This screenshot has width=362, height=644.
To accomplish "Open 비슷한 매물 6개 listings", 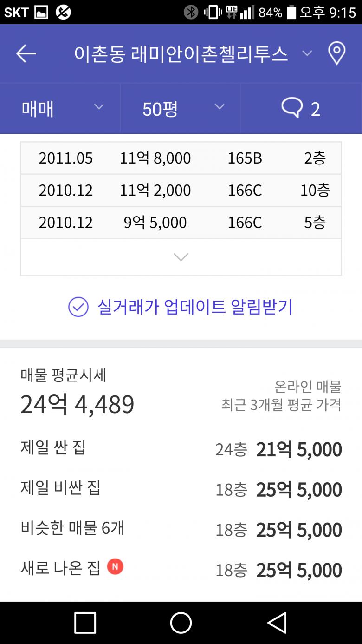I will tap(181, 529).
